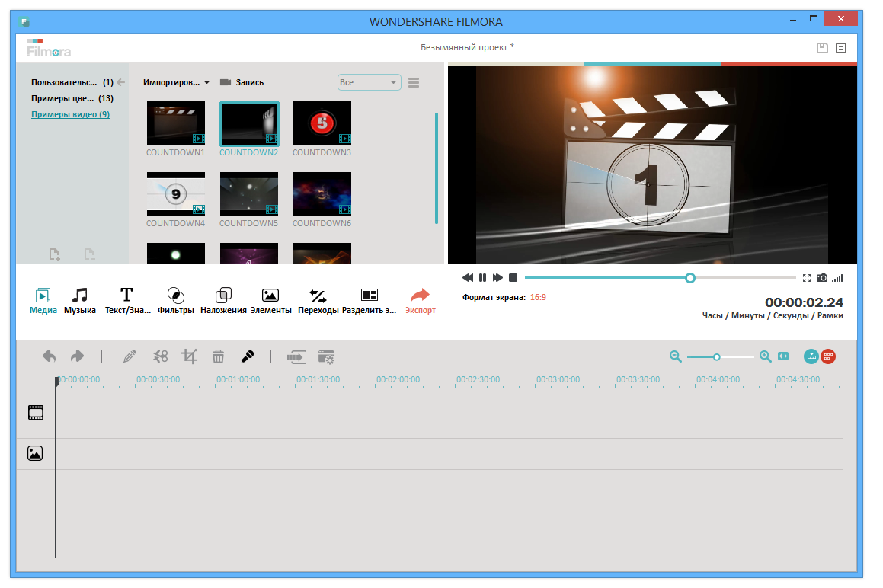Expand the Импортиров... import dropdown
The image size is (883, 588).
[x=176, y=82]
